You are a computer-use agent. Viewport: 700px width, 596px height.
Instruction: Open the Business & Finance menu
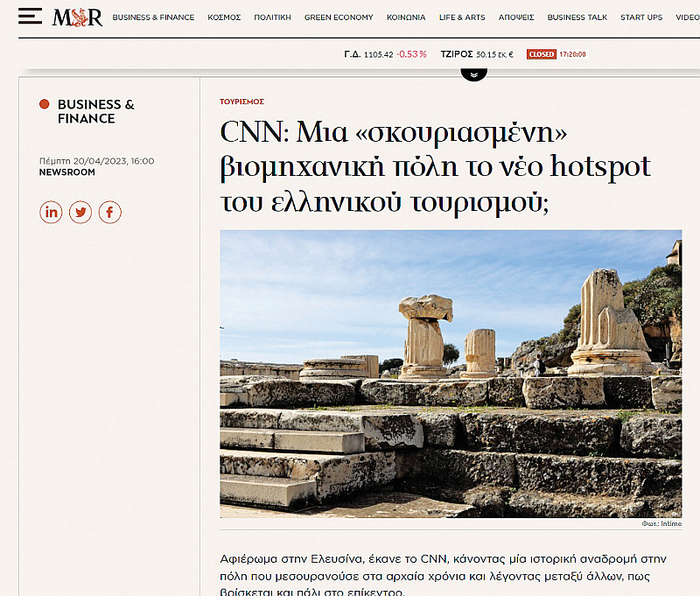(153, 18)
